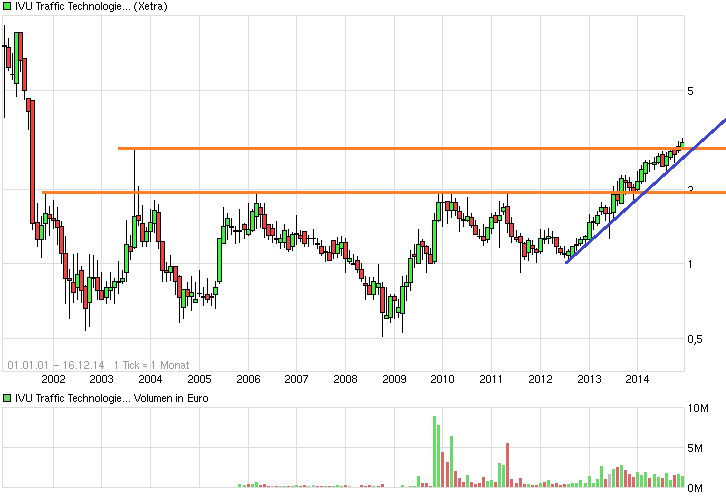This screenshot has width=726, height=496.
Task: Click the chart title 'IVU Traffic Technologie... (Xetra)'
Action: (91, 6)
